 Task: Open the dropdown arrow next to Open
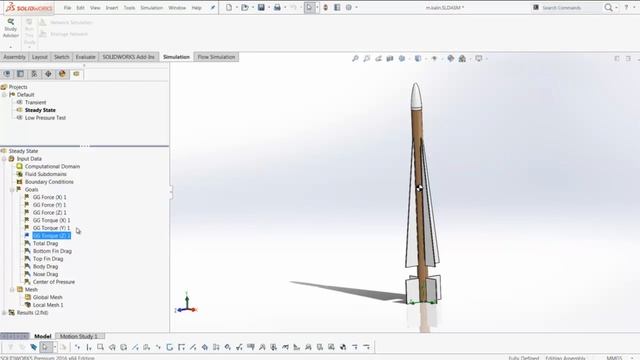pos(253,7)
